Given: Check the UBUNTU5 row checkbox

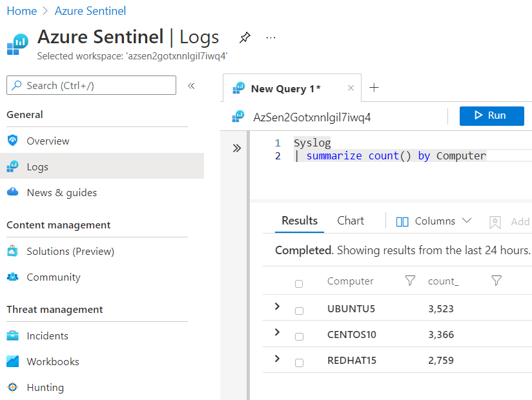Looking at the screenshot, I should click(x=299, y=311).
